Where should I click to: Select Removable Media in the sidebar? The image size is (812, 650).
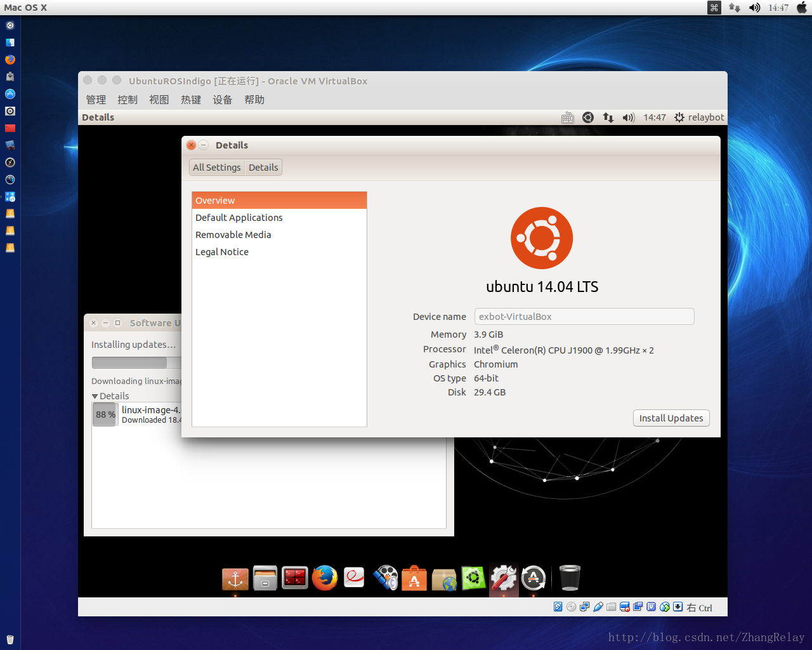(279, 235)
